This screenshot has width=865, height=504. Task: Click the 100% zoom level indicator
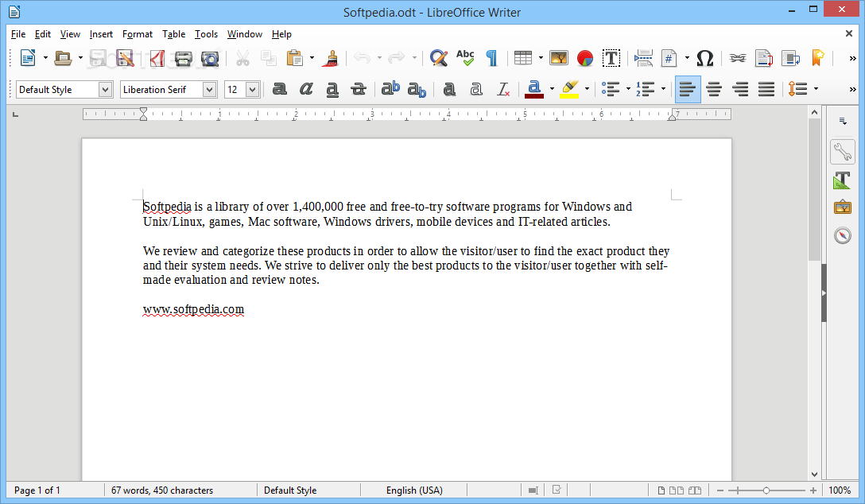(840, 490)
